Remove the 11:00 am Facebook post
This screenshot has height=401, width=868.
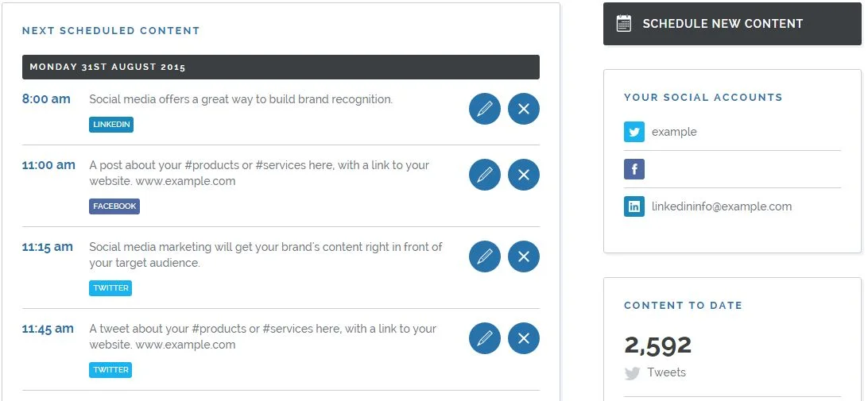524,175
